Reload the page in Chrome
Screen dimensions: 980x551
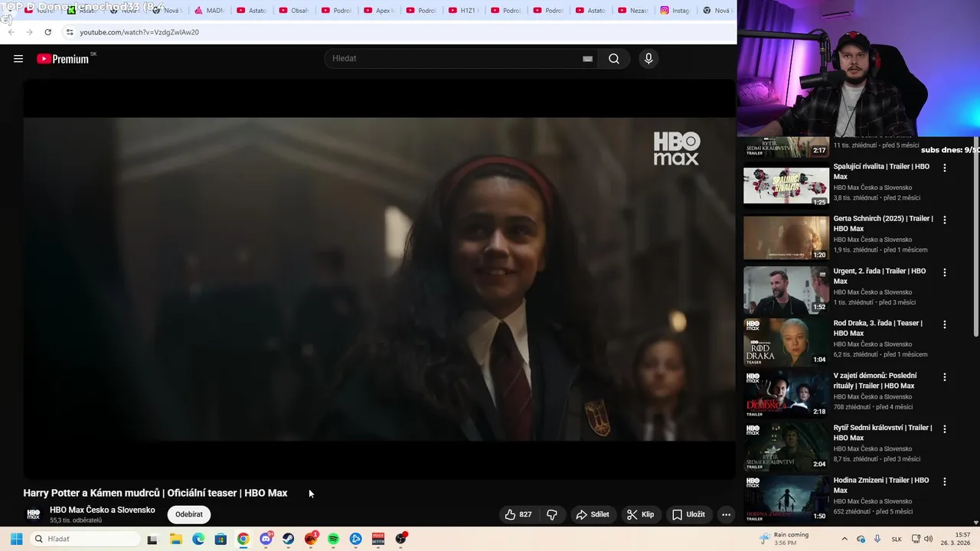point(47,32)
